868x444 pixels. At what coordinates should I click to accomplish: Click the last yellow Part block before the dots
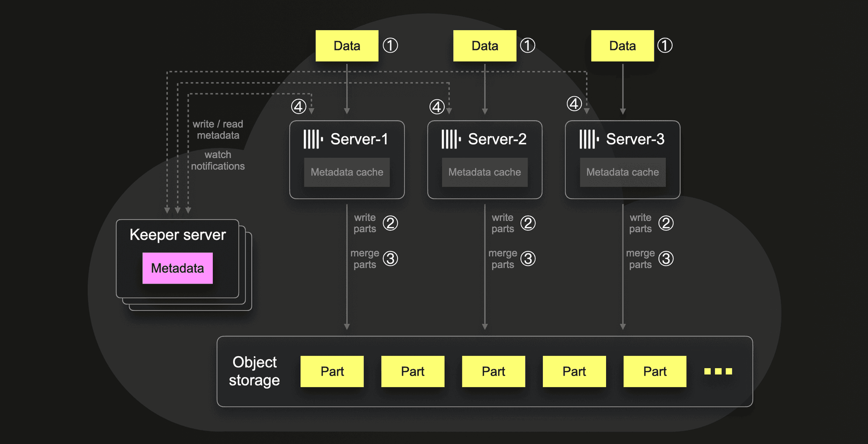coord(655,371)
